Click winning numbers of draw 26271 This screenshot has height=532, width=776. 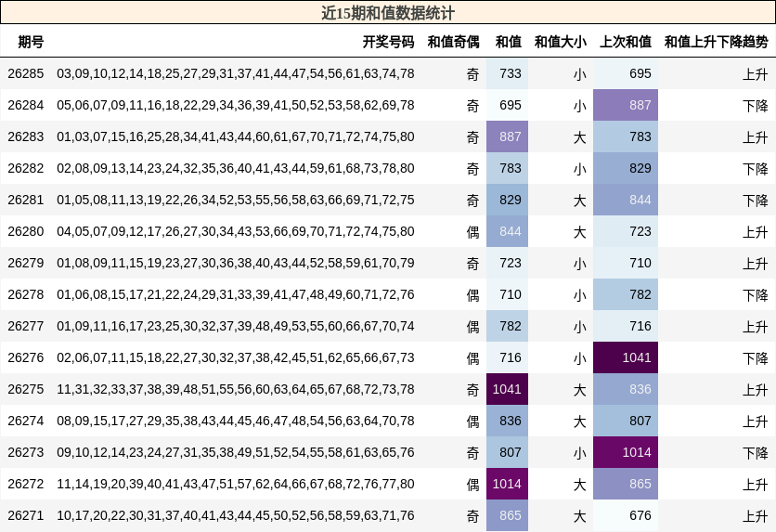(236, 515)
